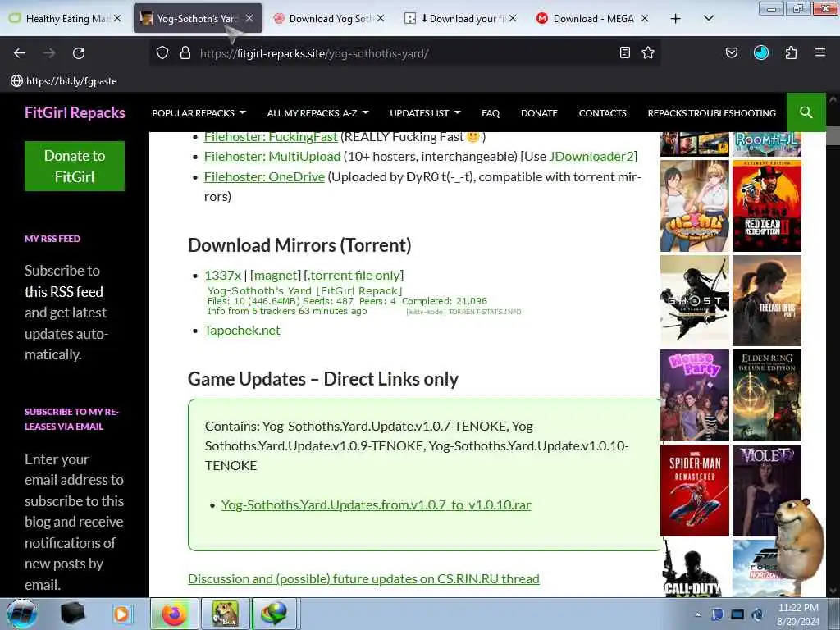Download Yog-Sothoths.Yard.Updates rar link

coord(376,505)
